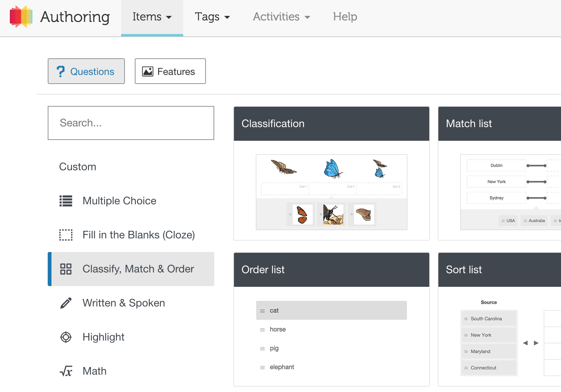Click Sydney in Match list preview
Image resolution: width=561 pixels, height=392 pixels.
(497, 198)
